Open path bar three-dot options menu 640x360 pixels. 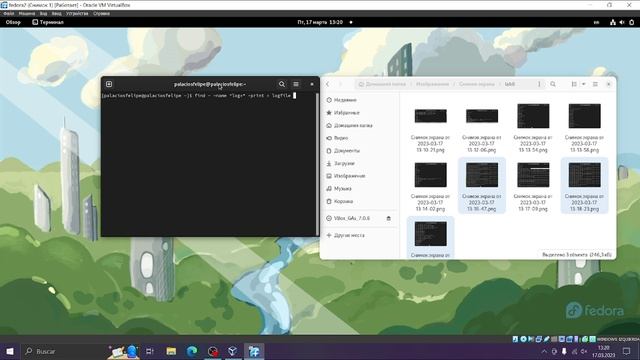pos(539,84)
